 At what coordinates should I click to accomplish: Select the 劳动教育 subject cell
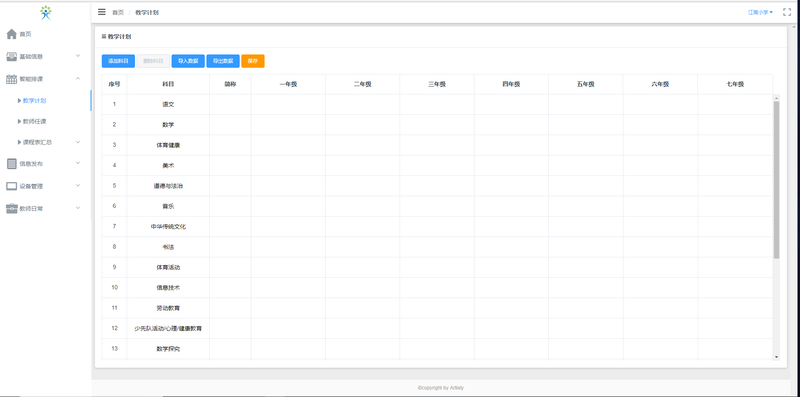point(168,308)
